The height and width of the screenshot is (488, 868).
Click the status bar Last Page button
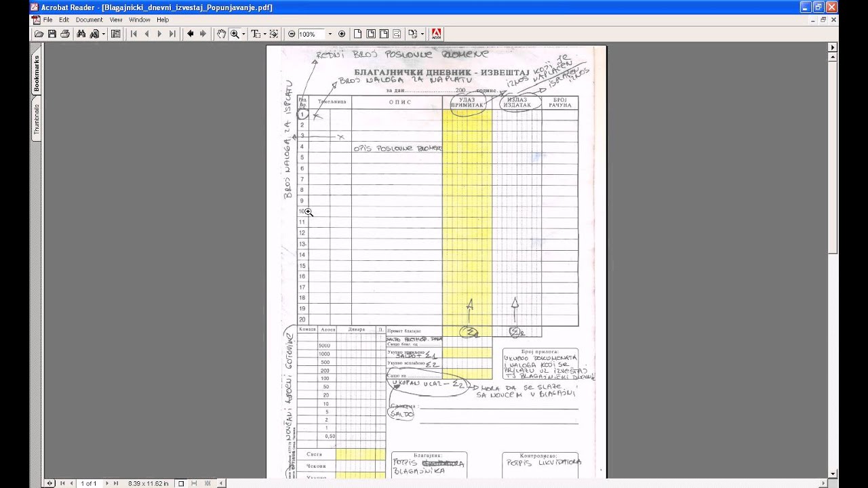[116, 483]
